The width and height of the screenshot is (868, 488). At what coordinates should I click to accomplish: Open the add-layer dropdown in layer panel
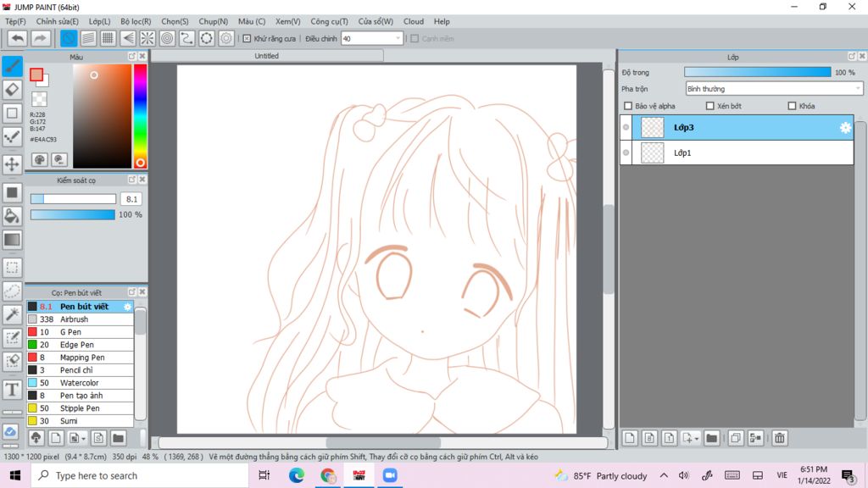pos(690,438)
